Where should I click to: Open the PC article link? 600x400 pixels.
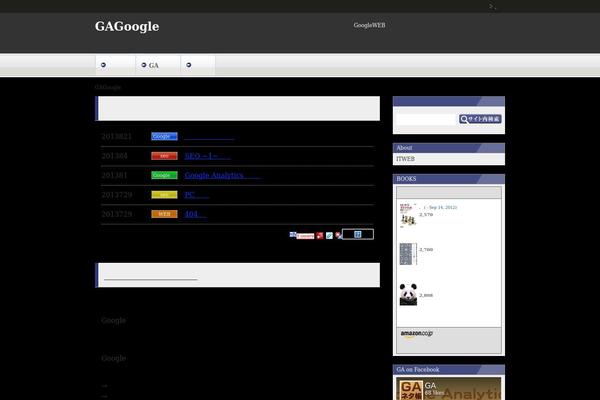pos(197,195)
